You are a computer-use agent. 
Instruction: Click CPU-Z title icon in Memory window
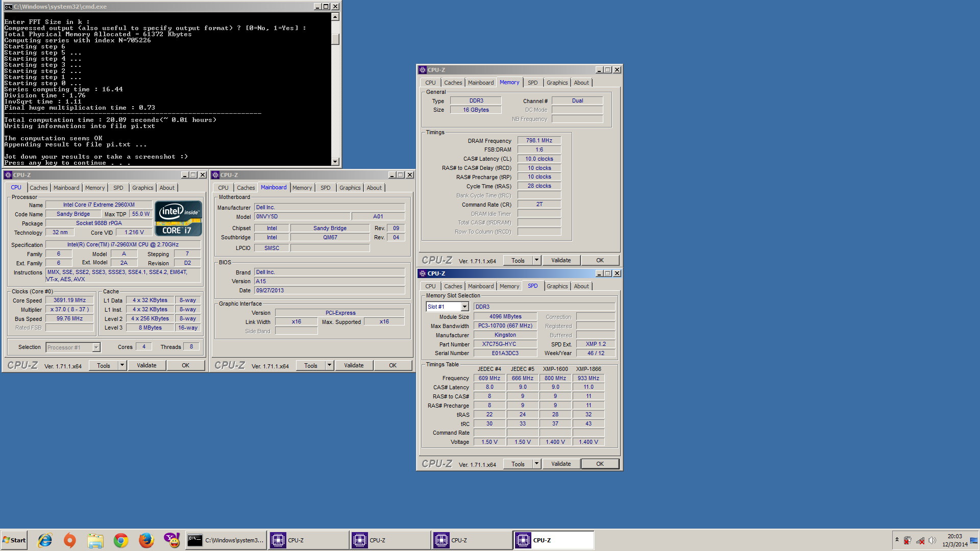423,70
